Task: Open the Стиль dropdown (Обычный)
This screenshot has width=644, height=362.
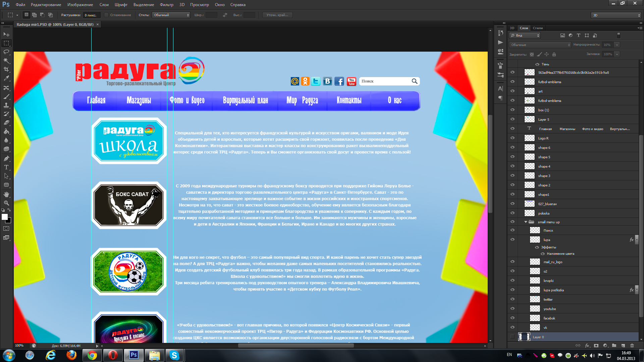Action: click(171, 15)
